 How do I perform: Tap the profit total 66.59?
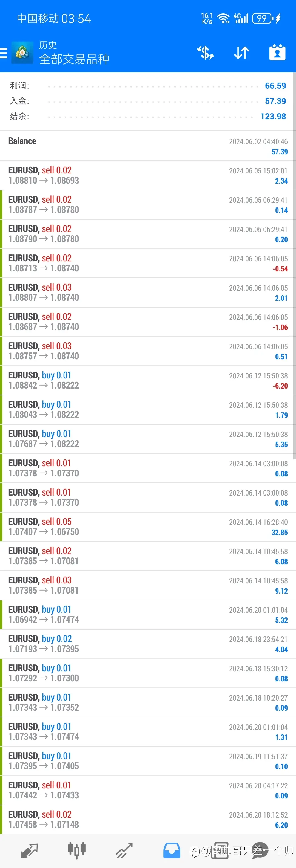coord(275,86)
